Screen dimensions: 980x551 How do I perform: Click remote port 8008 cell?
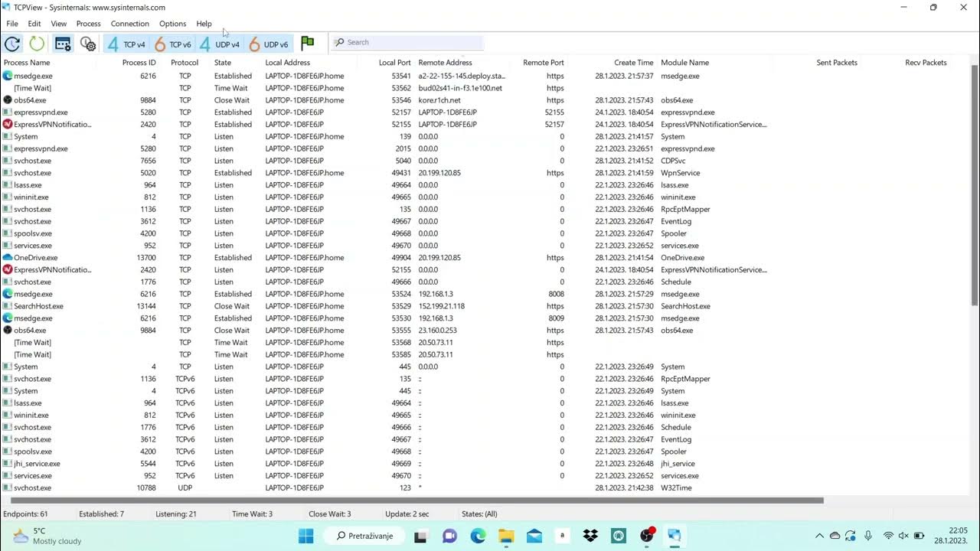tap(556, 294)
